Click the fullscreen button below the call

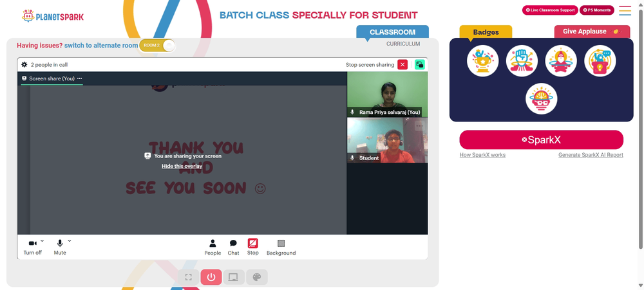click(189, 277)
